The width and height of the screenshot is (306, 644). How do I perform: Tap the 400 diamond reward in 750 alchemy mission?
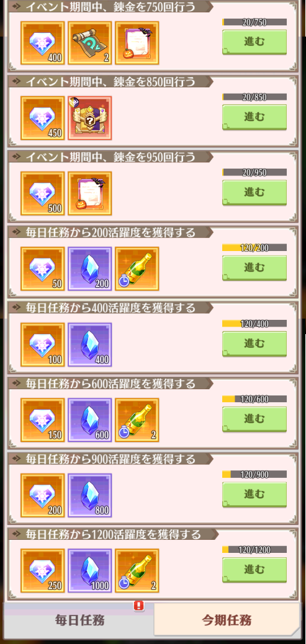tap(42, 43)
